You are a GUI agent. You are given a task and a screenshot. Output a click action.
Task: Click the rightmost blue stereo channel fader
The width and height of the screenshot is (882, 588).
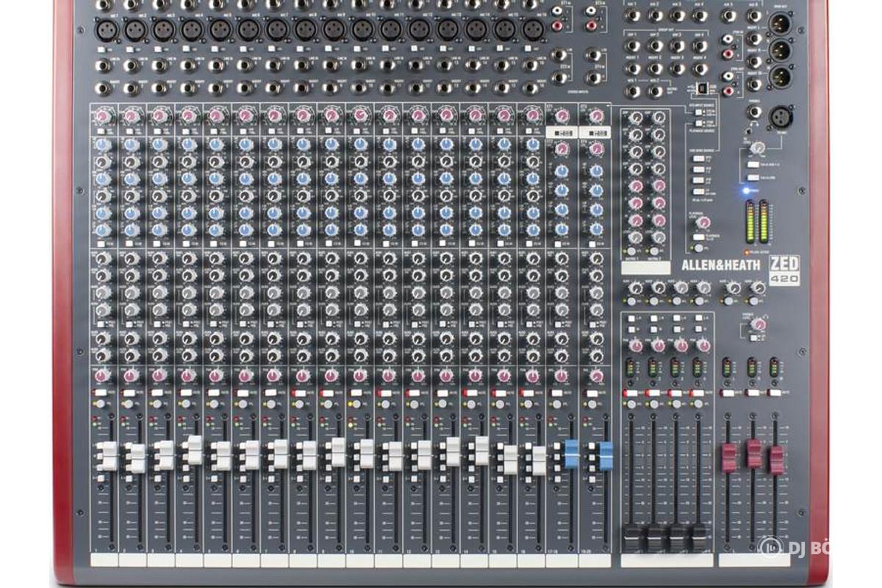pyautogui.click(x=605, y=456)
